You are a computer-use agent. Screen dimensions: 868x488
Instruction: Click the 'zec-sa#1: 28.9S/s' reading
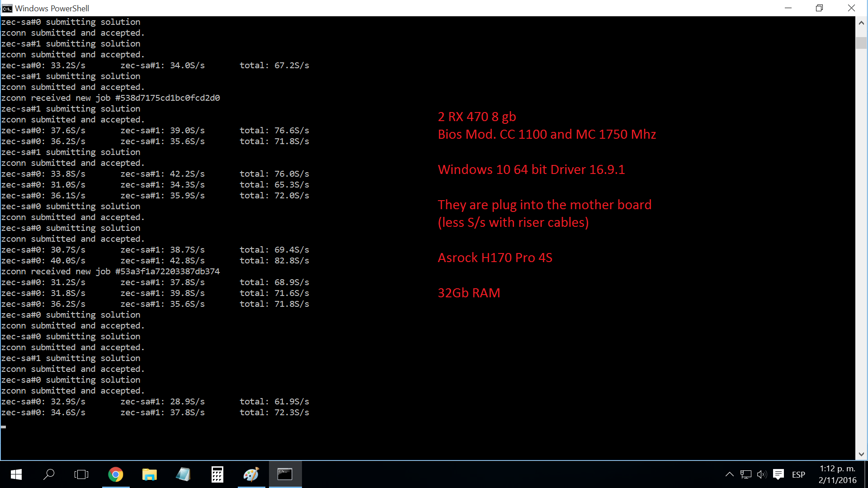tap(163, 402)
